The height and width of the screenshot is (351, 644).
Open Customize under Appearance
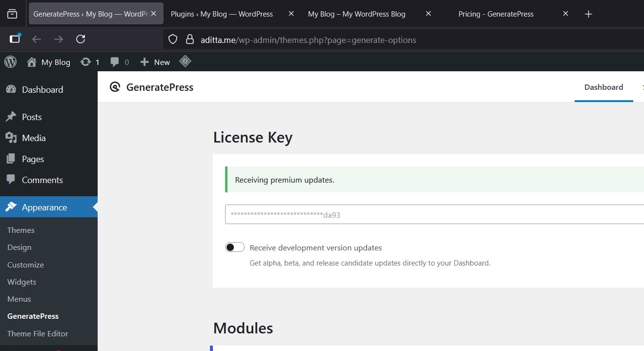click(x=25, y=265)
